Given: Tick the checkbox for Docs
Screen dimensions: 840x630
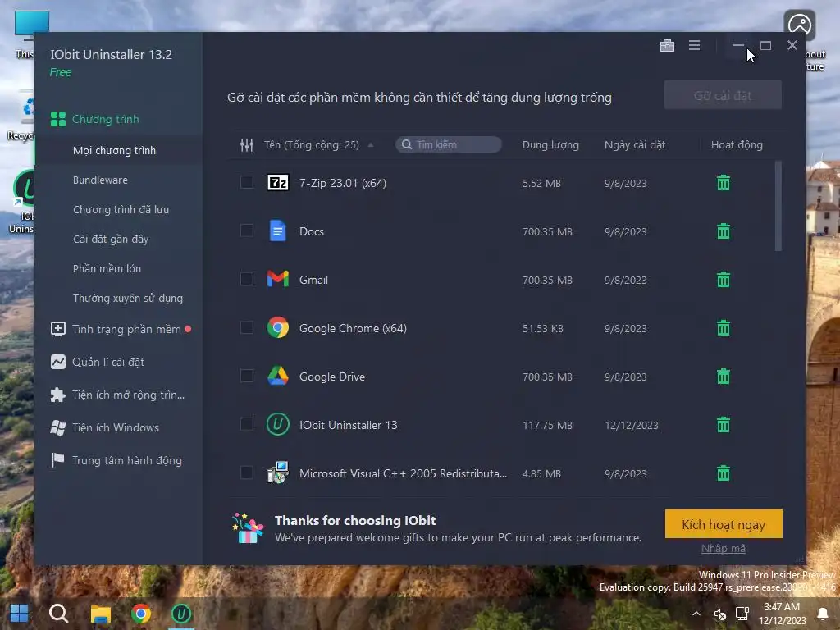Looking at the screenshot, I should 246,231.
